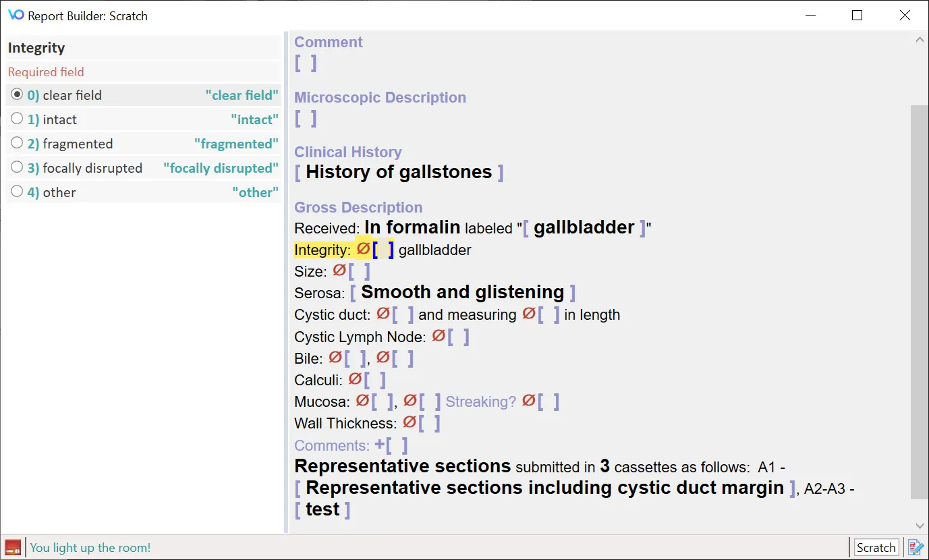929x560 pixels.
Task: Click the Streaking? field label
Action: pos(480,401)
